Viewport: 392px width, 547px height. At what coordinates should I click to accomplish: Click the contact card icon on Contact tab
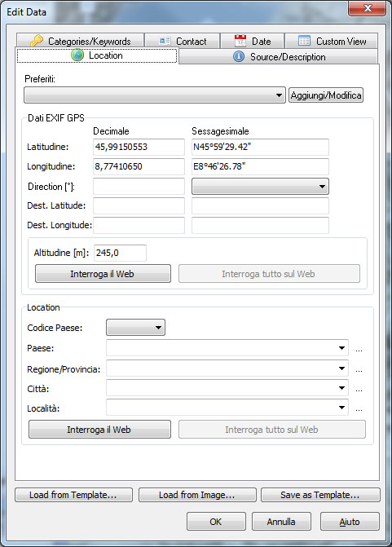(165, 41)
